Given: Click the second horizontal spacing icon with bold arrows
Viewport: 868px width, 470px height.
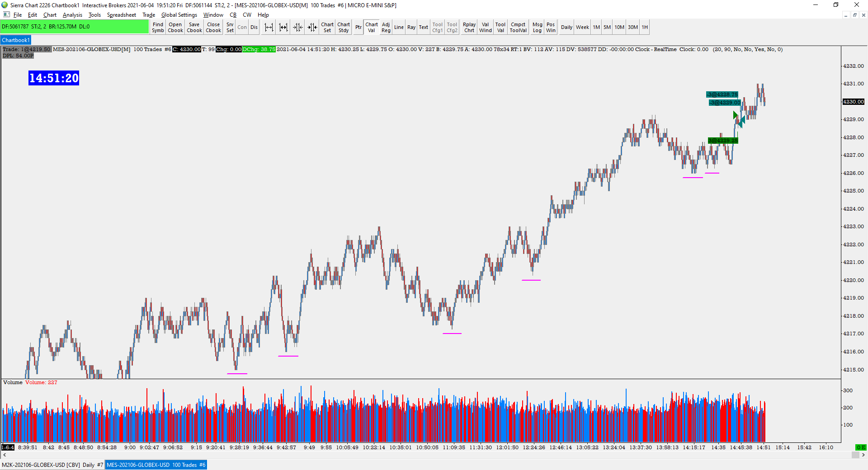Looking at the screenshot, I should coord(283,27).
